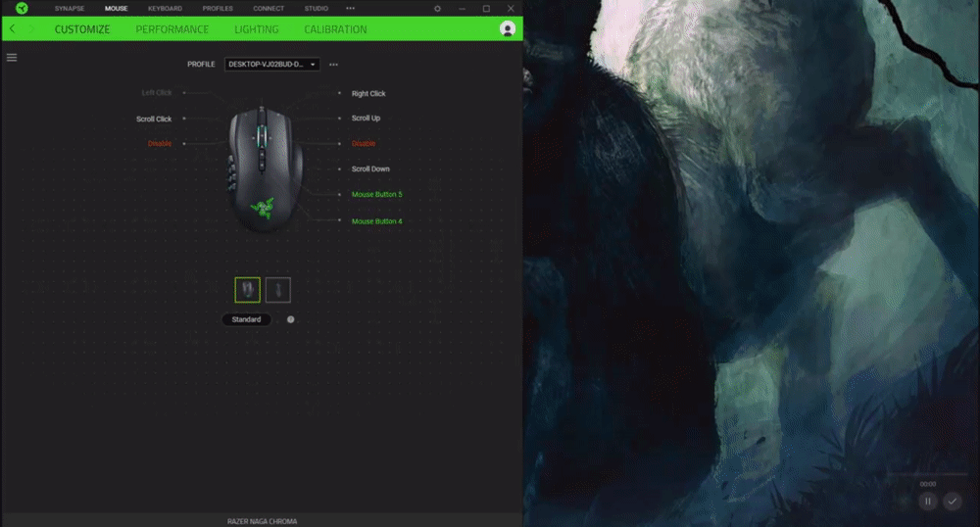Select the Calibration subtab
Viewport: 980px width, 527px height.
coord(335,29)
